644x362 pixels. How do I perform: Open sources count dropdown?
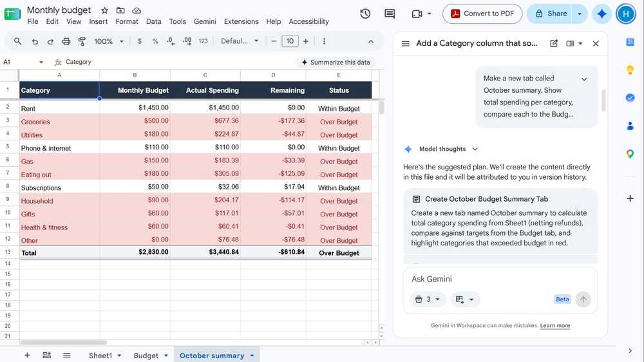click(427, 300)
